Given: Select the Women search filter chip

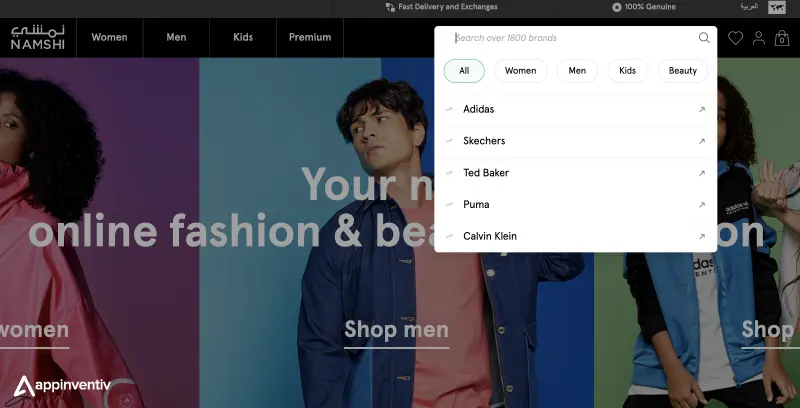Looking at the screenshot, I should [520, 71].
